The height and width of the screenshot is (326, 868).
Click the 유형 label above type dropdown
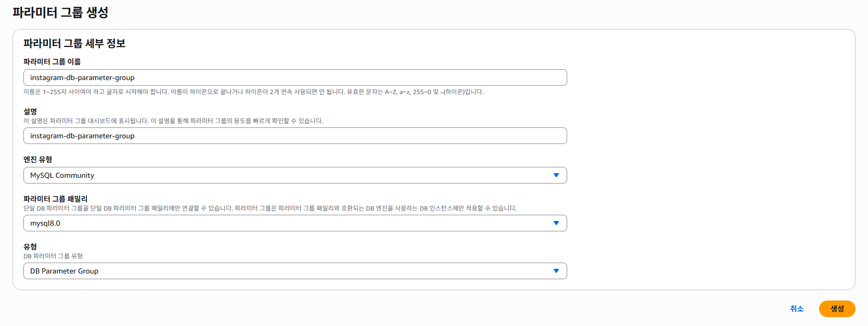30,246
